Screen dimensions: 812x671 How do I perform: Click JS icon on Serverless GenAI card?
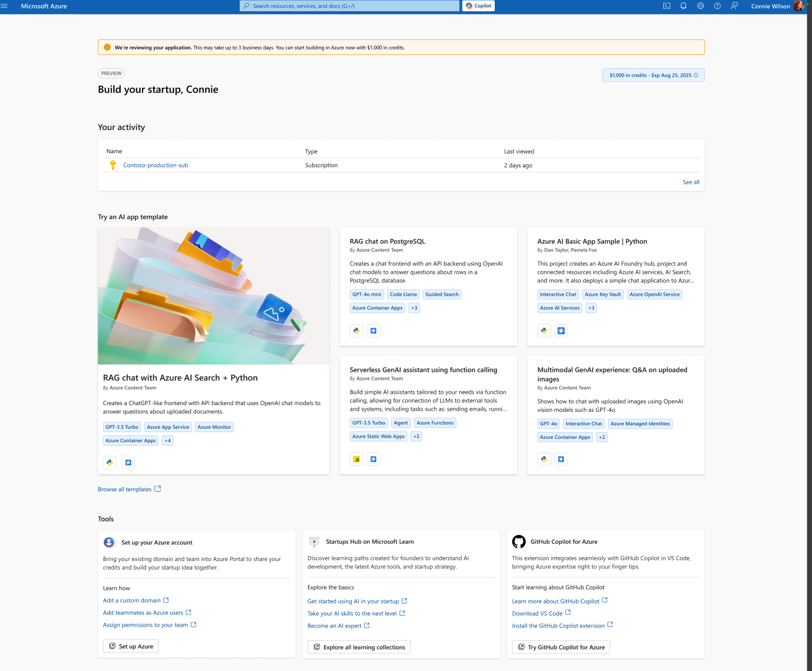(357, 459)
